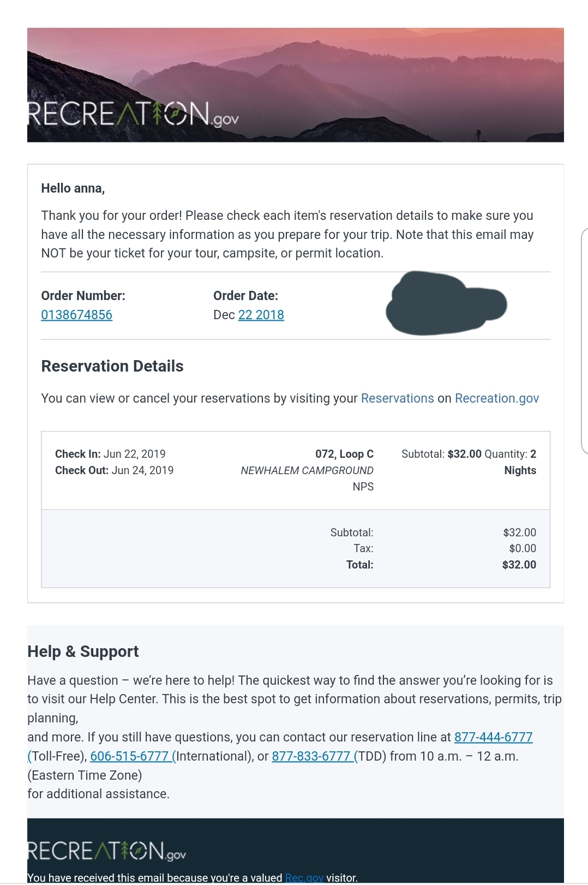Click the 072, Loop C site label

[344, 454]
